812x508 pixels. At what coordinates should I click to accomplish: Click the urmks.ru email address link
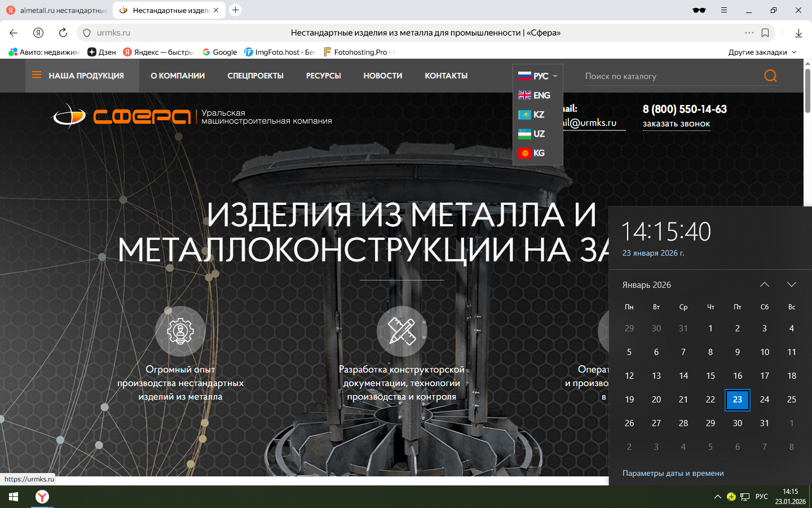(594, 122)
